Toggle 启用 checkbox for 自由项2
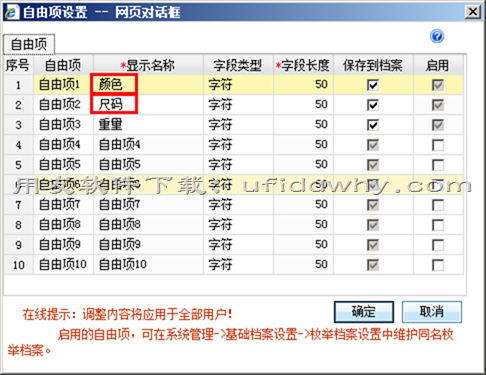 click(438, 105)
